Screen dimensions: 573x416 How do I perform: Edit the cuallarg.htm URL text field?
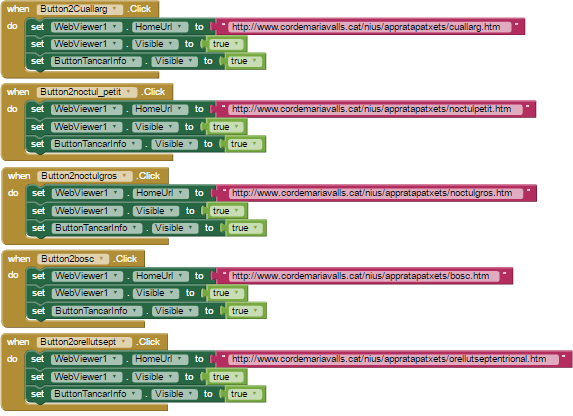369,27
